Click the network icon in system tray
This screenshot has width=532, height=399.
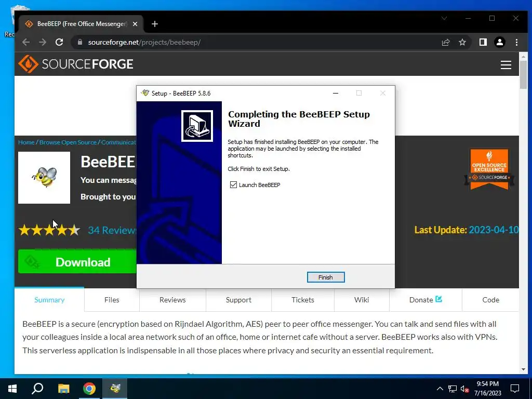(453, 389)
